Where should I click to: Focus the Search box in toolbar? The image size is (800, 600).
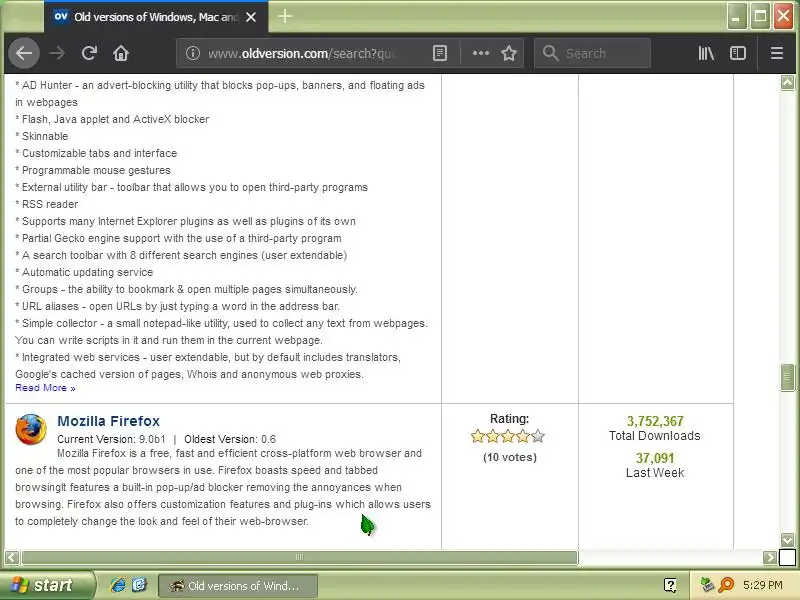(592, 53)
